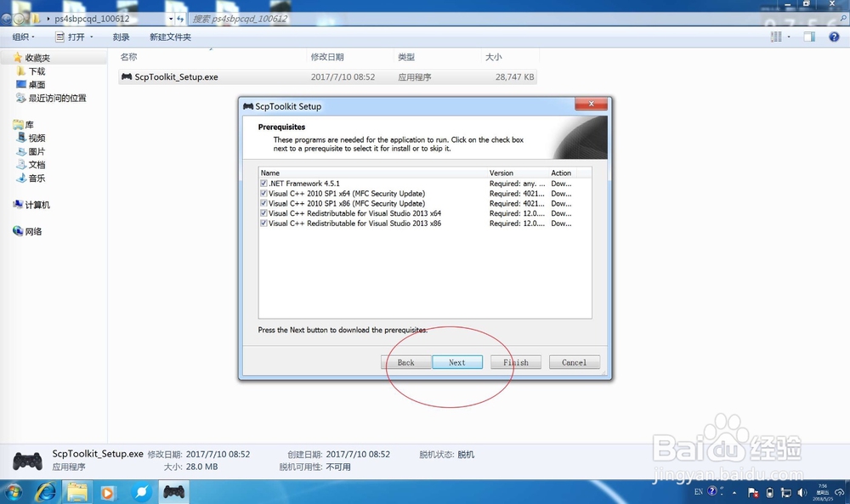Viewport: 850px width, 504px height.
Task: Click 刻录 in the Explorer toolbar
Action: click(x=121, y=37)
